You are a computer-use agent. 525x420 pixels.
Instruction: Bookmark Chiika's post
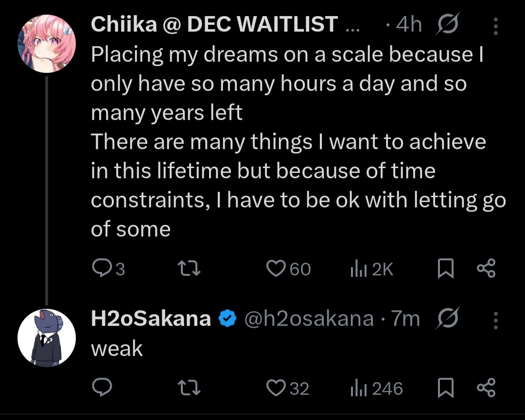click(x=445, y=269)
